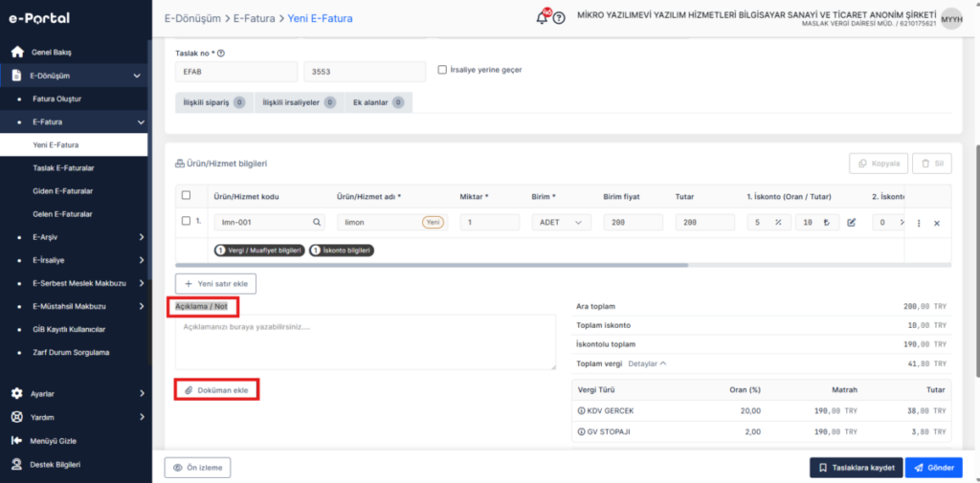Click the currency icon in discount amount field
Viewport: 980px width, 483px height.
[x=826, y=223]
